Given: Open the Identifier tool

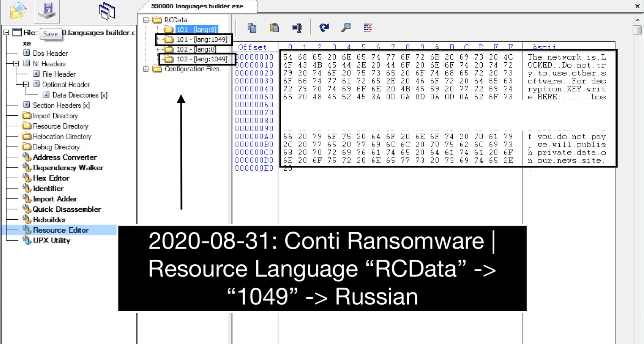Looking at the screenshot, I should pyautogui.click(x=48, y=189).
